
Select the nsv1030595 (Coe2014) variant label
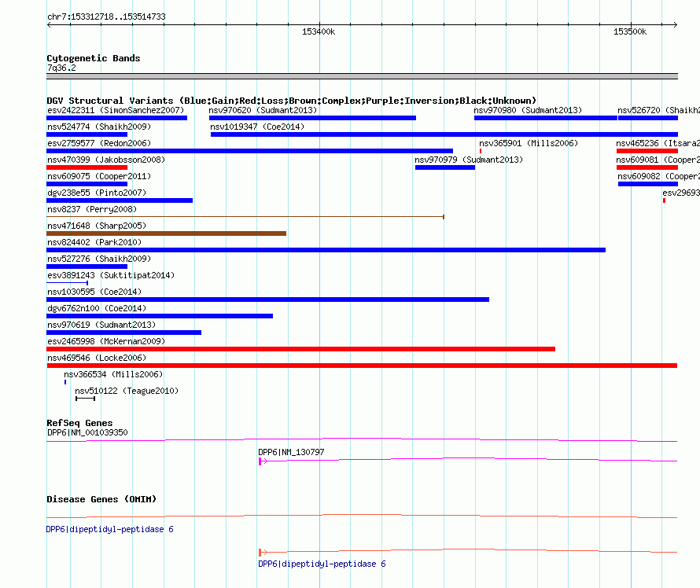click(x=94, y=292)
